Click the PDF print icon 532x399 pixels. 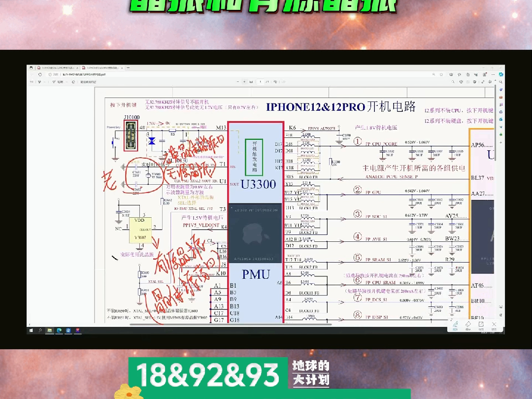[x=461, y=82]
